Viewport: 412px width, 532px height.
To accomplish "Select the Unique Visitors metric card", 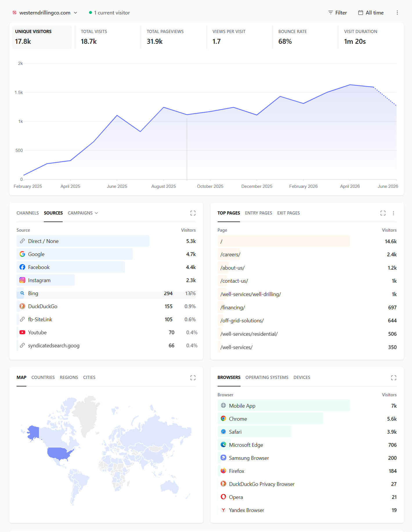I will pos(42,37).
